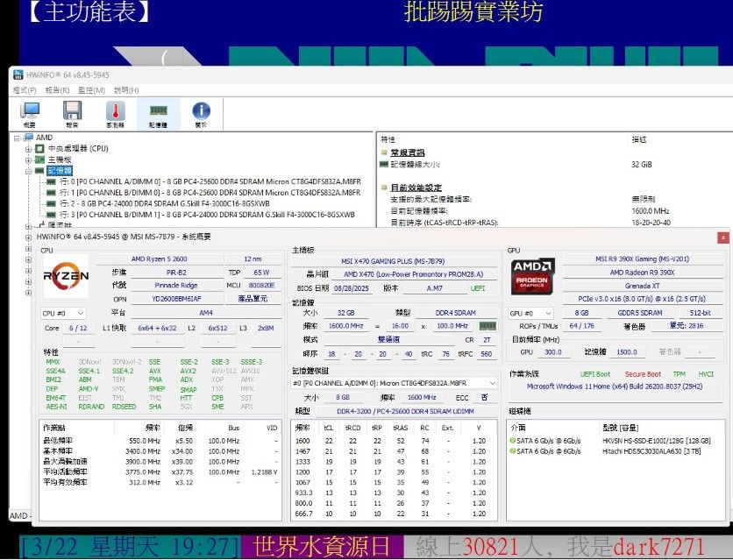Open the CPU #0 dropdown
The height and width of the screenshot is (560, 733).
coord(64,313)
